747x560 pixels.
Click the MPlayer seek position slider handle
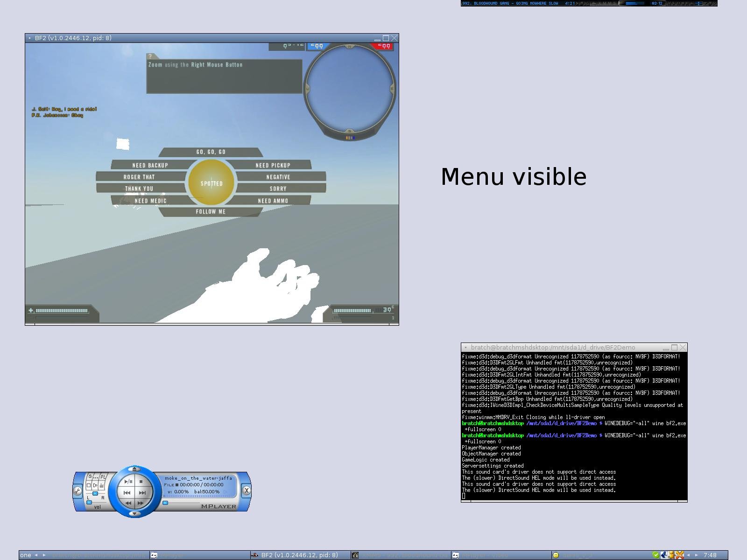click(165, 503)
